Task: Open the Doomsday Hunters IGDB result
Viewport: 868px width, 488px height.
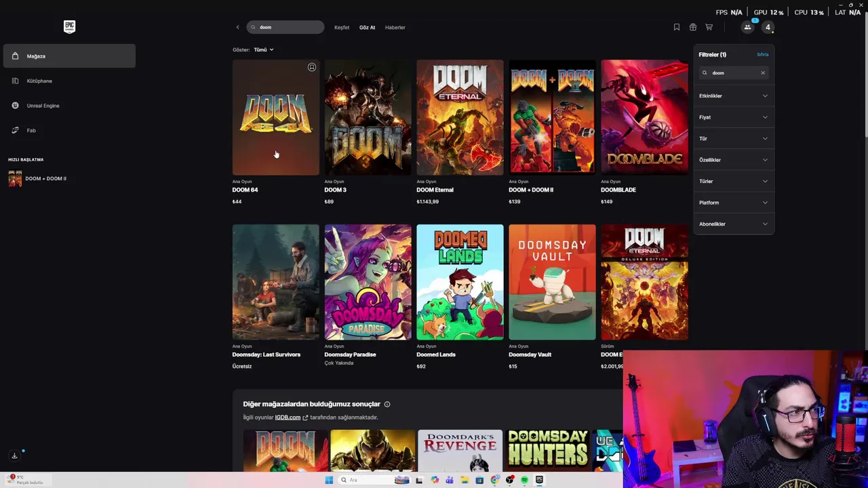Action: click(548, 450)
